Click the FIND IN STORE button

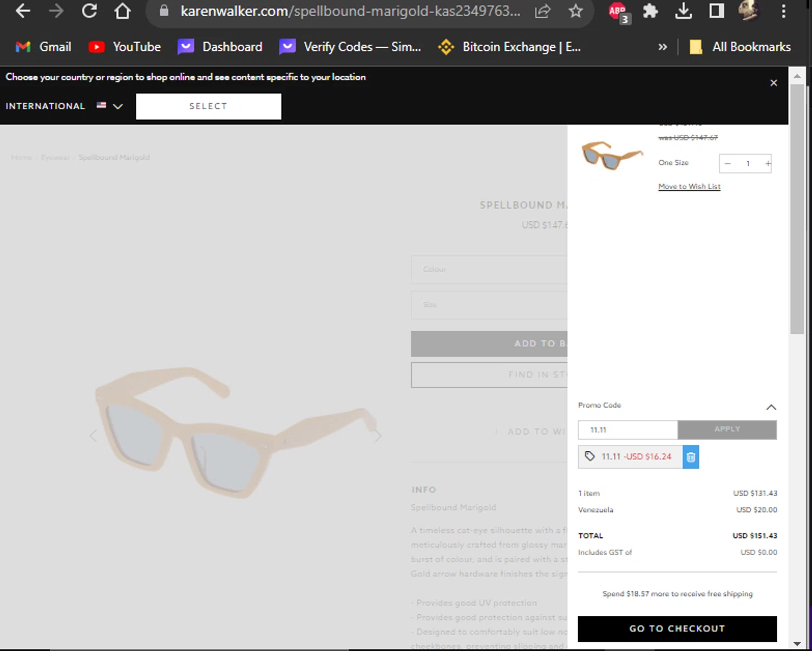(x=489, y=374)
